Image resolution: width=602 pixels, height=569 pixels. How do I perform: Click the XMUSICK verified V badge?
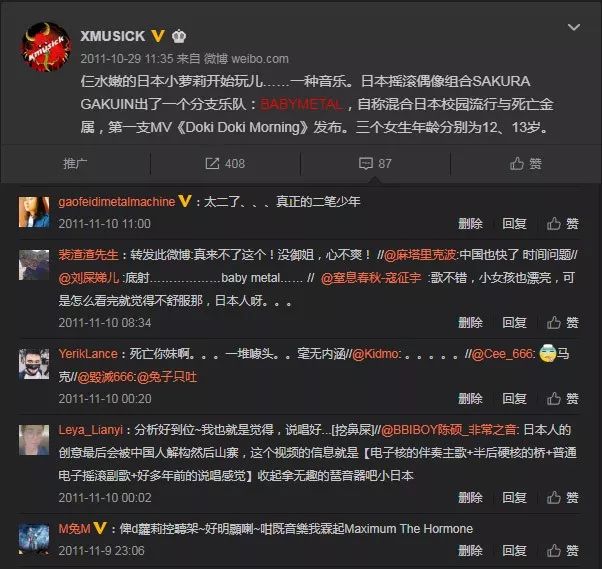tap(158, 36)
